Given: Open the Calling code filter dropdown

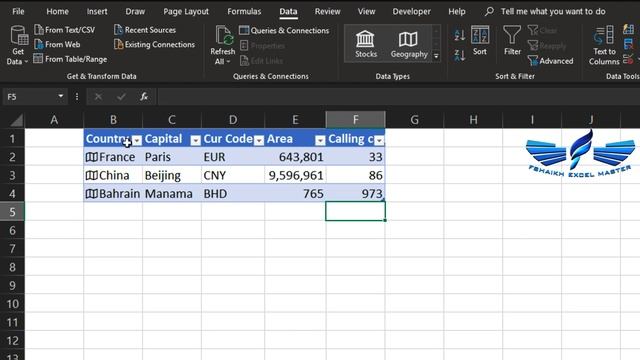Looking at the screenshot, I should coord(379,140).
